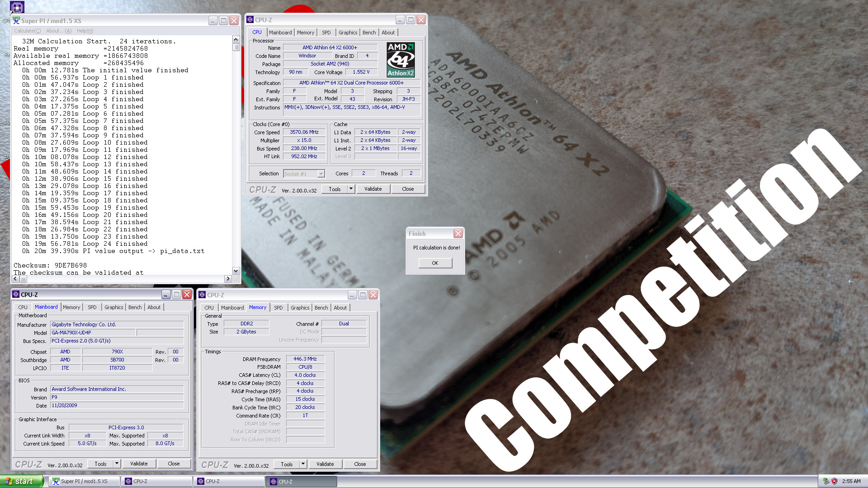
Task: Click the Multiplier value x 15.0
Action: point(304,140)
